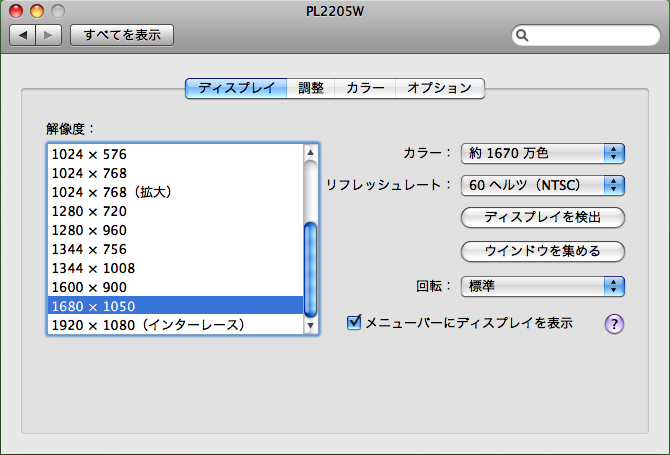Image resolution: width=670 pixels, height=455 pixels.
Task: Click the ウインドウを集める button
Action: [543, 251]
